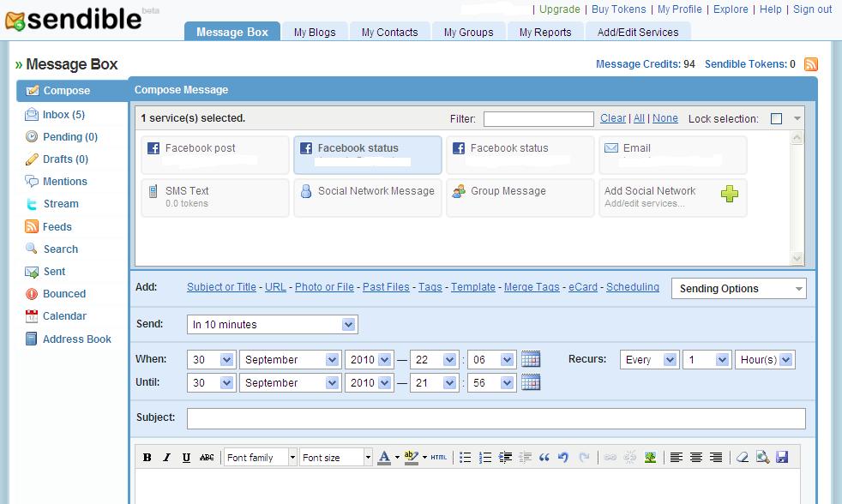The height and width of the screenshot is (504, 842).
Task: Open RSS feed icon near tokens
Action: click(x=811, y=64)
